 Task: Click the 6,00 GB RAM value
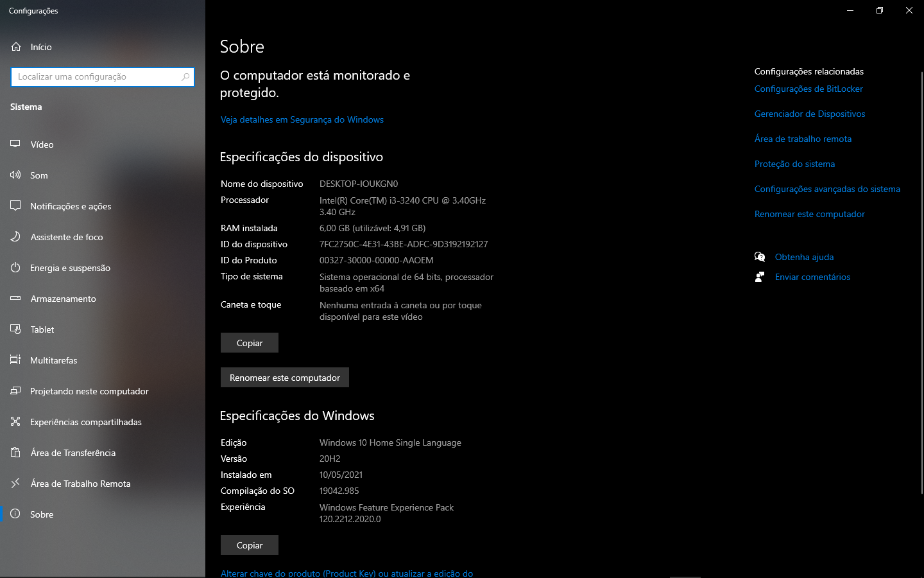[x=372, y=228]
